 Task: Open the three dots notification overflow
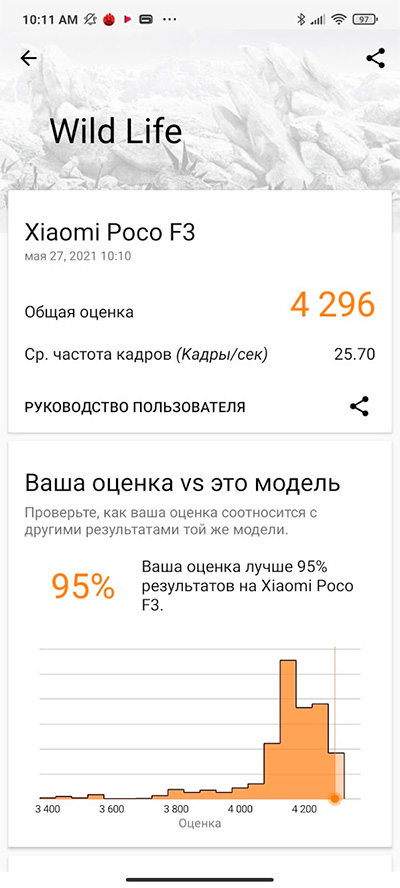(169, 20)
